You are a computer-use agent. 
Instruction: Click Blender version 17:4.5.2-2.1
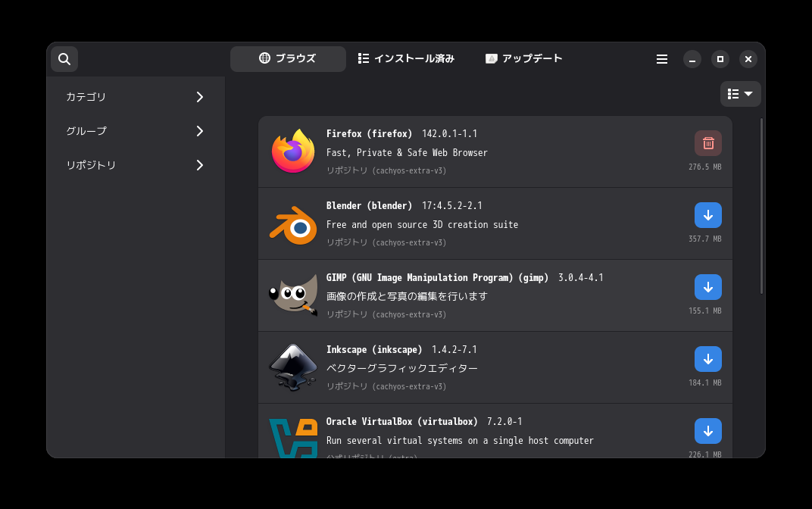452,205
